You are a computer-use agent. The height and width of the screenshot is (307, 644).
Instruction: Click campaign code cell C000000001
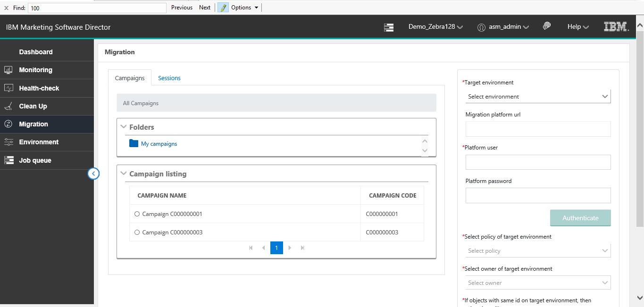[x=382, y=214]
